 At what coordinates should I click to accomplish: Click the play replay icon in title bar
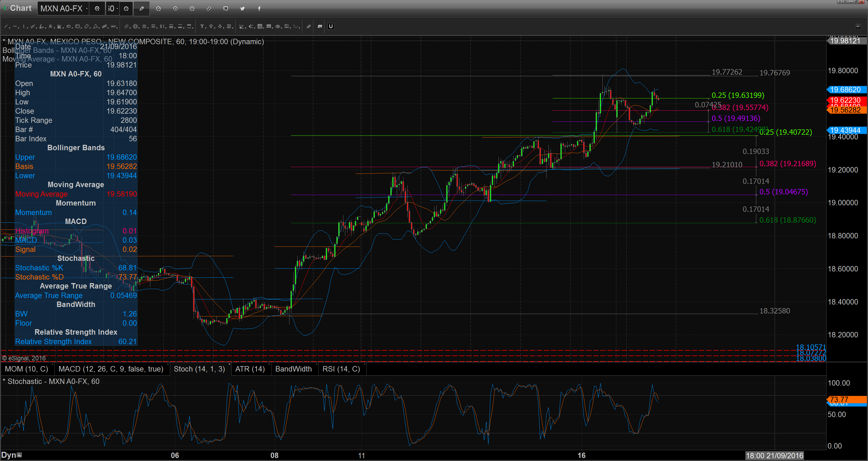click(x=175, y=9)
